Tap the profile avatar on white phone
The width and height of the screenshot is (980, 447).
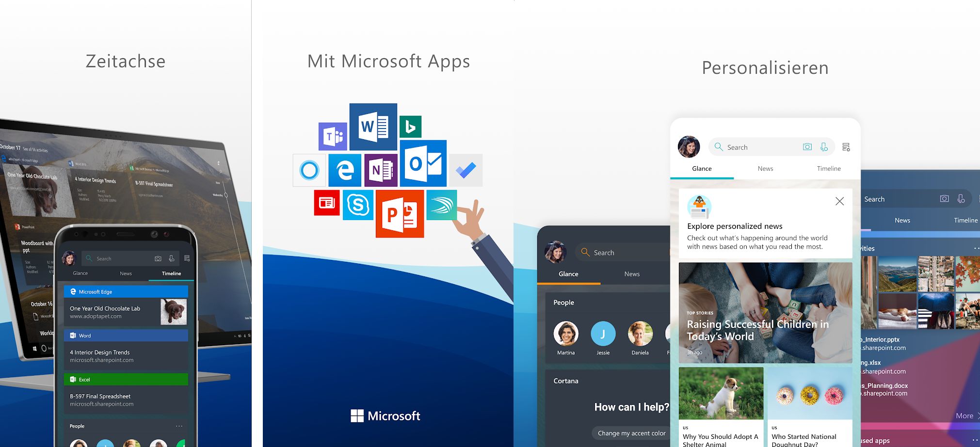[x=689, y=146]
